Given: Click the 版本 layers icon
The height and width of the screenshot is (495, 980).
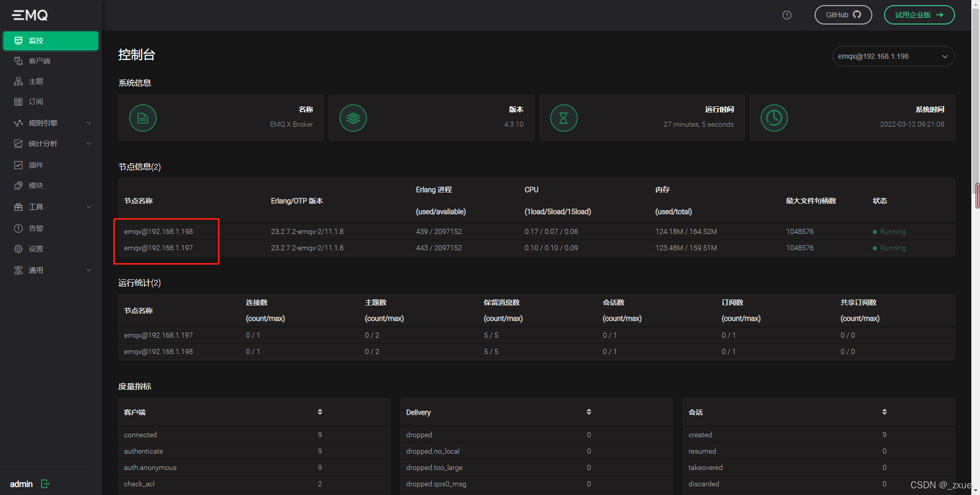Looking at the screenshot, I should coord(353,118).
